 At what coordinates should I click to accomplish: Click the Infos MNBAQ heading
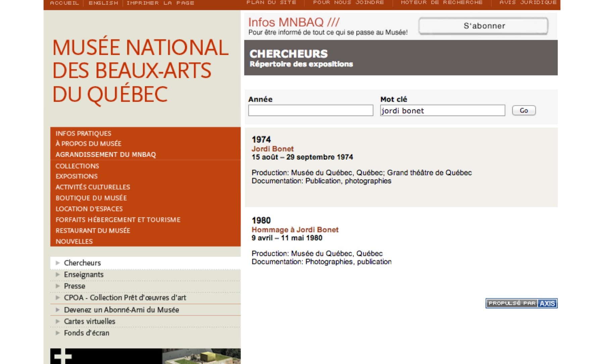coord(294,22)
